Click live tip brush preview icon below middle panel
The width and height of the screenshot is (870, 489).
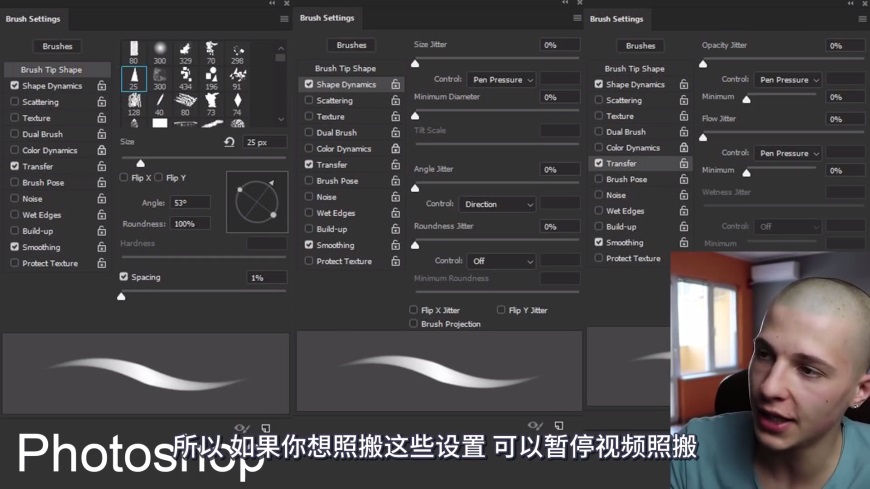coord(535,426)
